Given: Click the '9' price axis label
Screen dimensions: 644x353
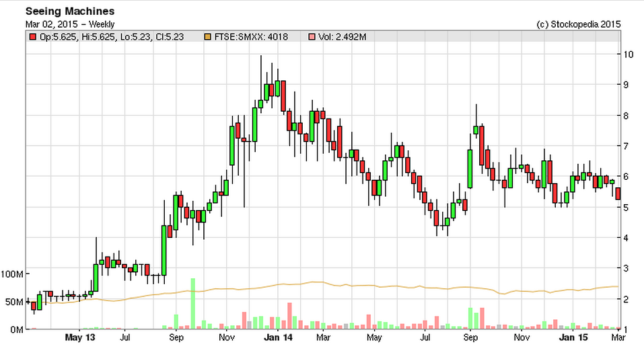Looking at the screenshot, I should click(x=626, y=85).
